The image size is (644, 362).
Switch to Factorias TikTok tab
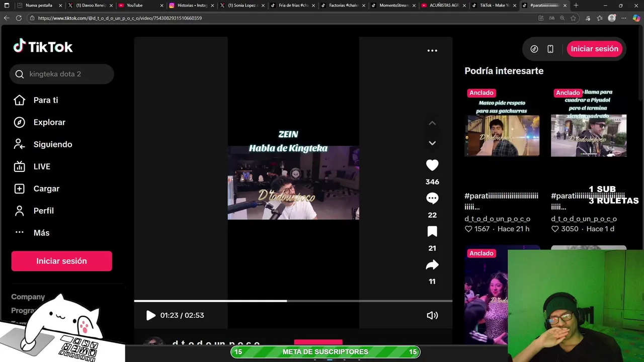[x=344, y=5]
